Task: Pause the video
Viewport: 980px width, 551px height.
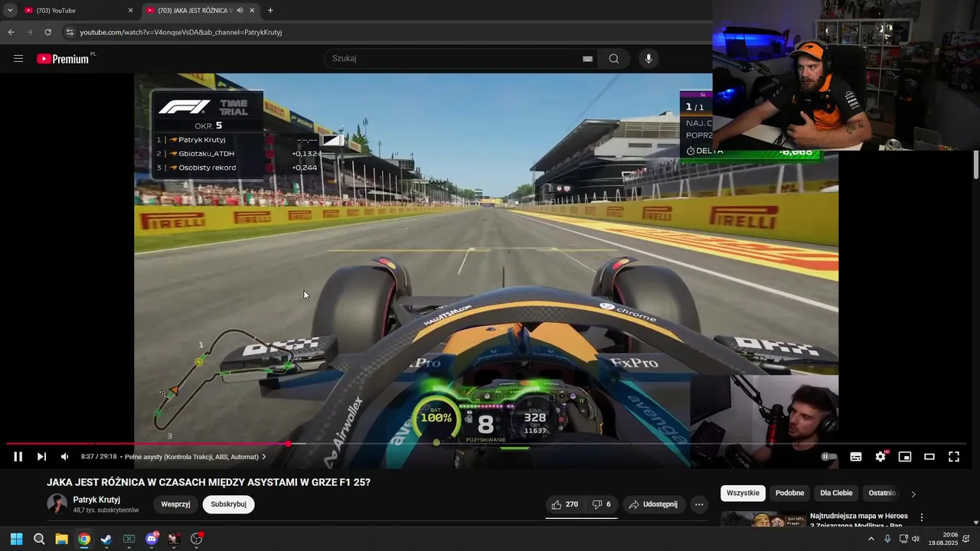Action: (x=18, y=457)
